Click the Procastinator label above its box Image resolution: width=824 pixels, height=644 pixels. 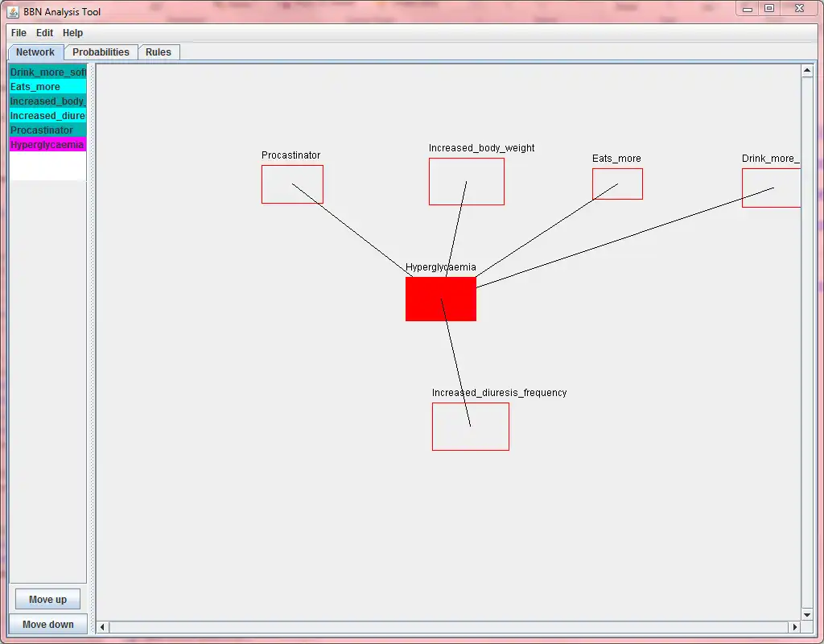290,155
